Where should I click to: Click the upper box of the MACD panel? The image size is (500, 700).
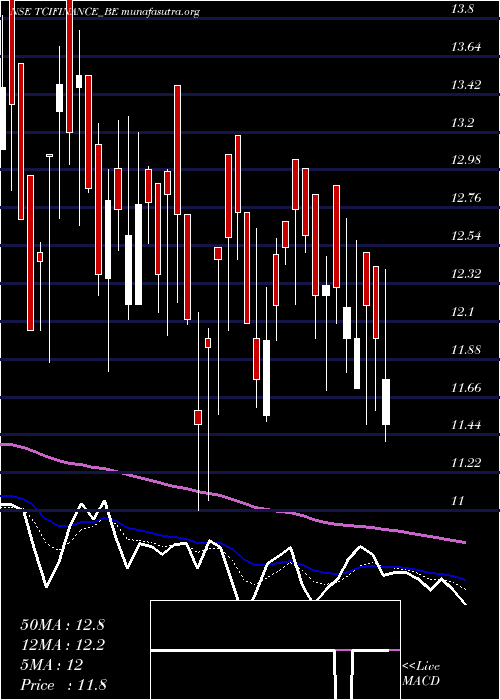275,625
